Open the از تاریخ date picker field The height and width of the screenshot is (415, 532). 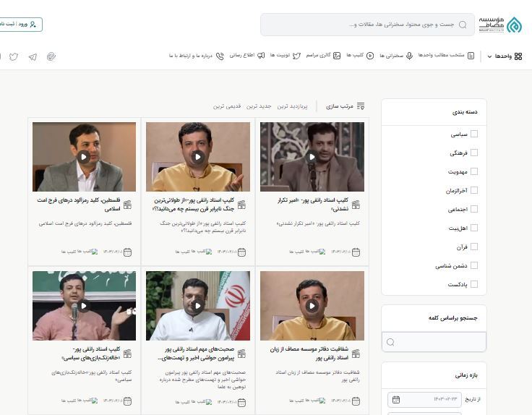pos(424,400)
